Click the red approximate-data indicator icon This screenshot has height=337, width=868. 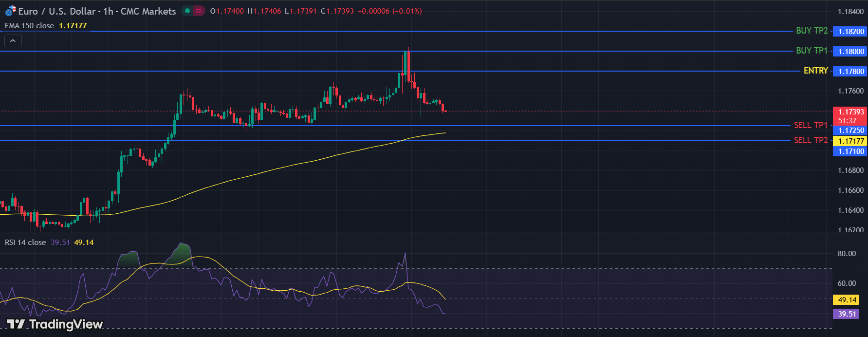point(199,11)
